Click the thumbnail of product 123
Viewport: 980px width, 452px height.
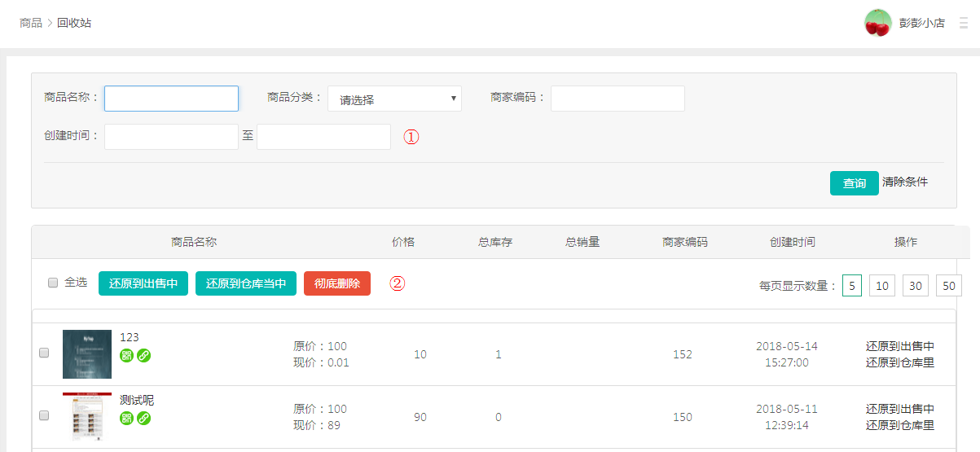(x=87, y=354)
